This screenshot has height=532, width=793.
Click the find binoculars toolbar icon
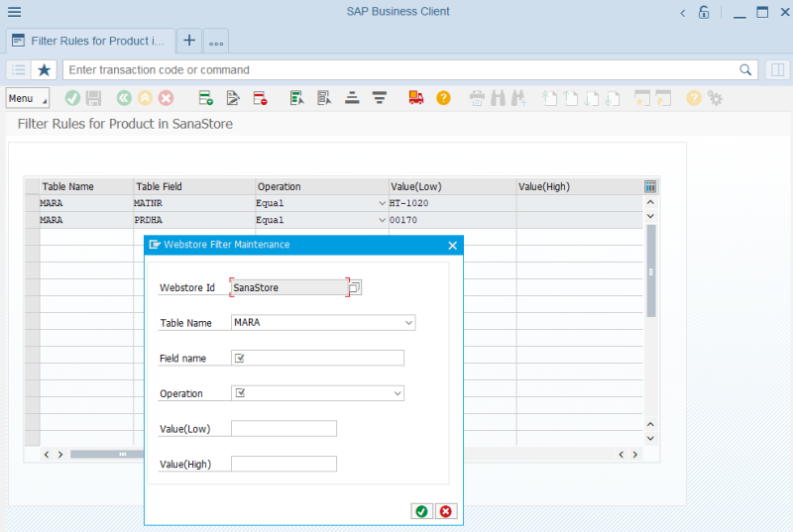click(499, 98)
